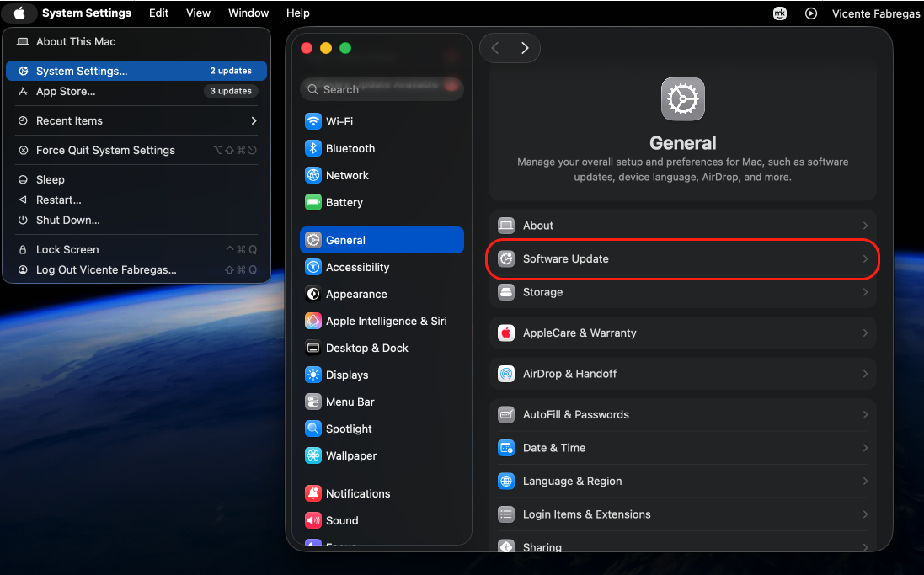Image resolution: width=924 pixels, height=575 pixels.
Task: Choose Lock Screen menu entry
Action: (x=136, y=250)
